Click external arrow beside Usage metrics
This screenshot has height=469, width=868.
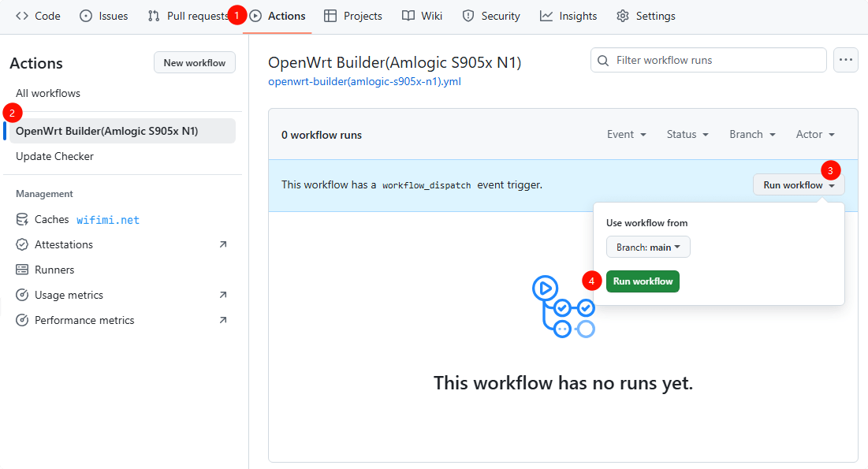pos(223,295)
